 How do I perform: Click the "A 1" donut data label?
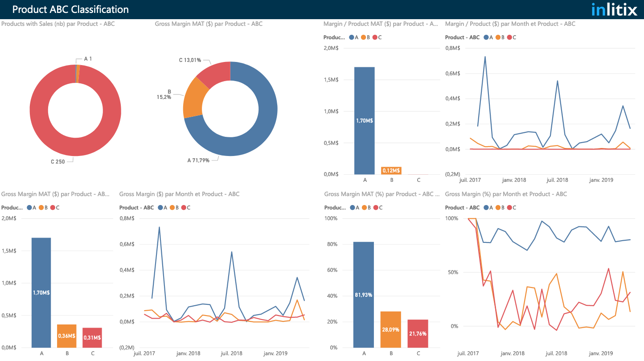pos(88,59)
